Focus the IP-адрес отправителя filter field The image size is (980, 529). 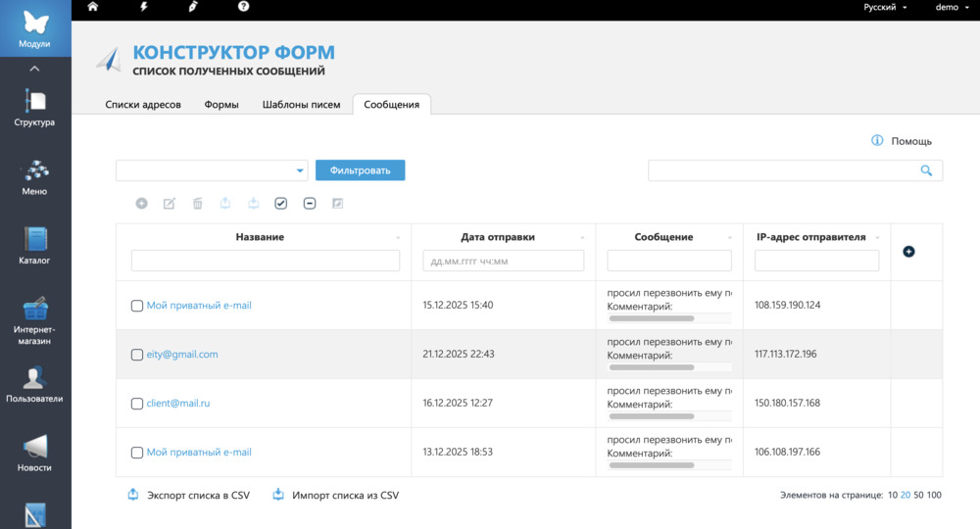(x=817, y=261)
